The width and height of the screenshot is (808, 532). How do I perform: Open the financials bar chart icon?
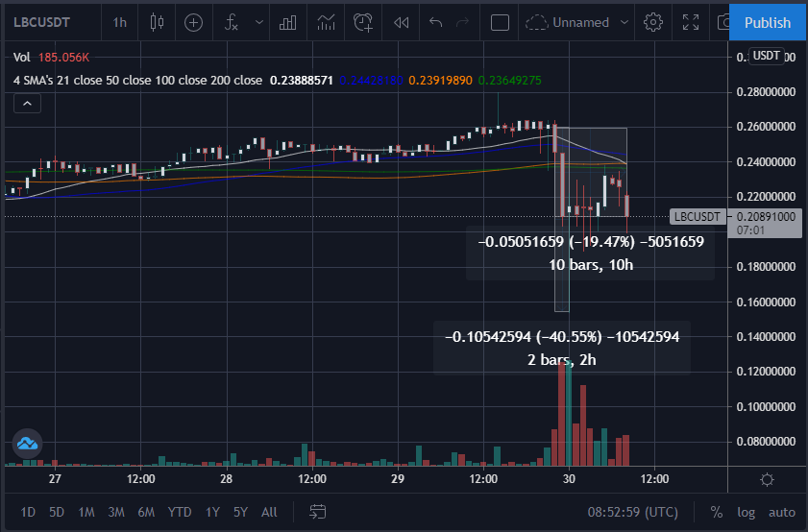point(287,22)
